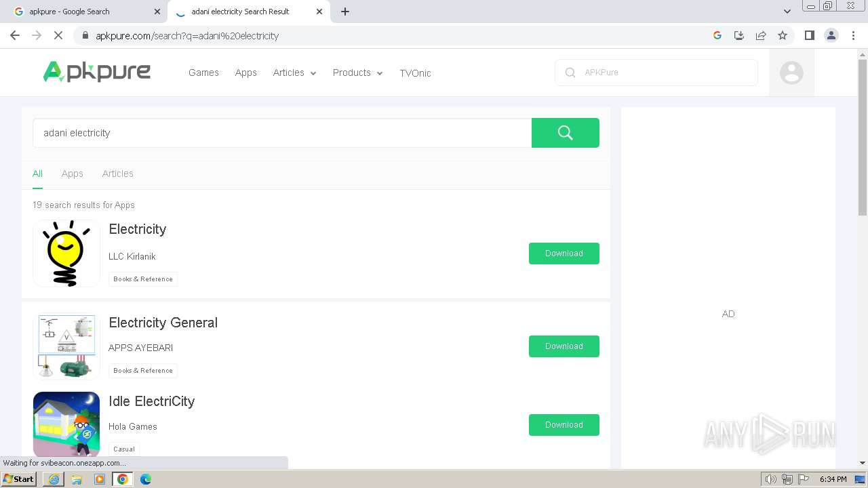Screen dimensions: 868x488
Task: Click the site lock icon
Action: coord(85,36)
